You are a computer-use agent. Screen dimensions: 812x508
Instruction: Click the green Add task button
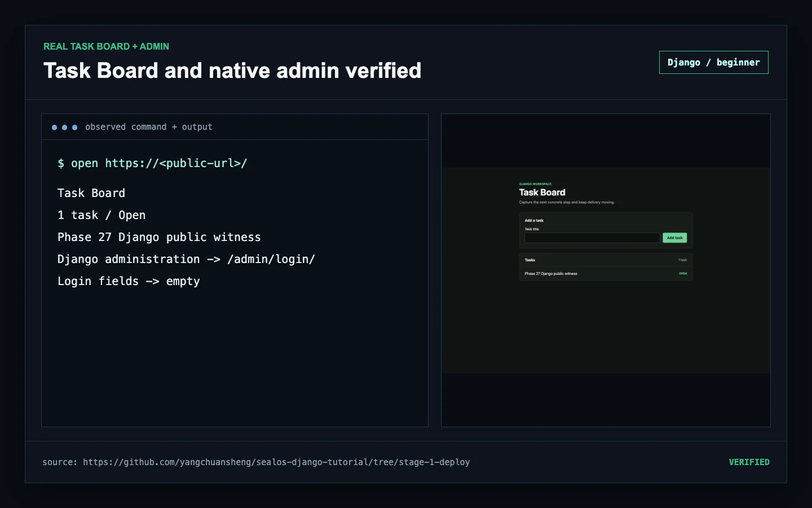click(x=674, y=238)
